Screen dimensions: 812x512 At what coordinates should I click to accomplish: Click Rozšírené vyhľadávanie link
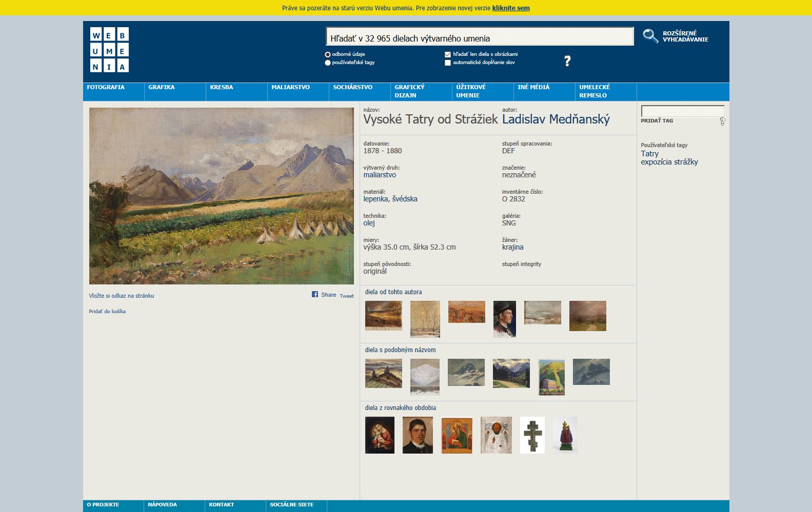685,36
